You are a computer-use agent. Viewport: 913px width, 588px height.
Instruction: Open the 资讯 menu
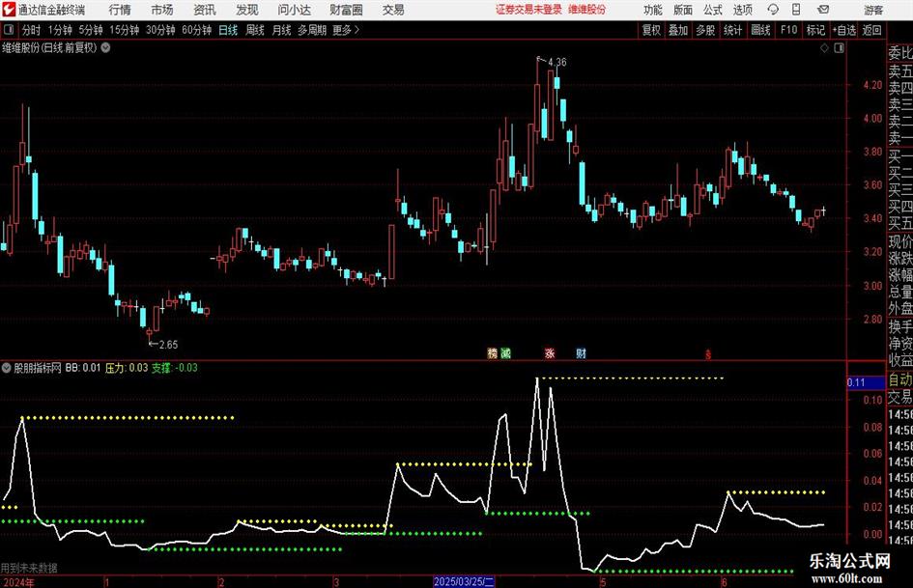coord(205,10)
